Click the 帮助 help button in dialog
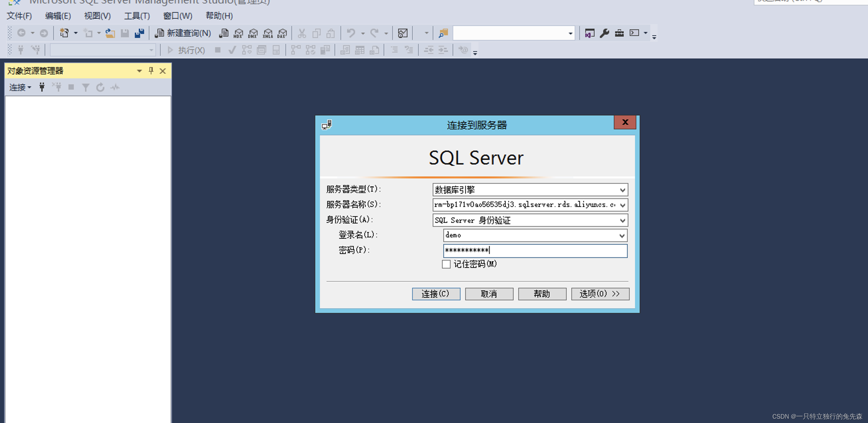The width and height of the screenshot is (868, 423). 542,294
